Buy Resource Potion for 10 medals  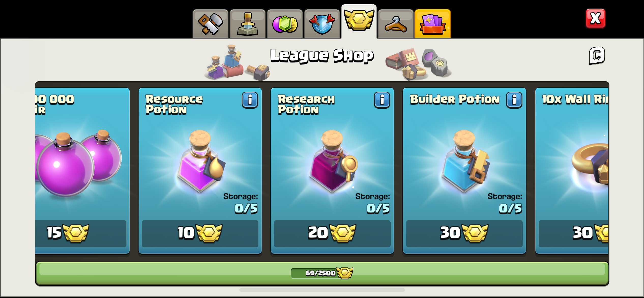200,233
